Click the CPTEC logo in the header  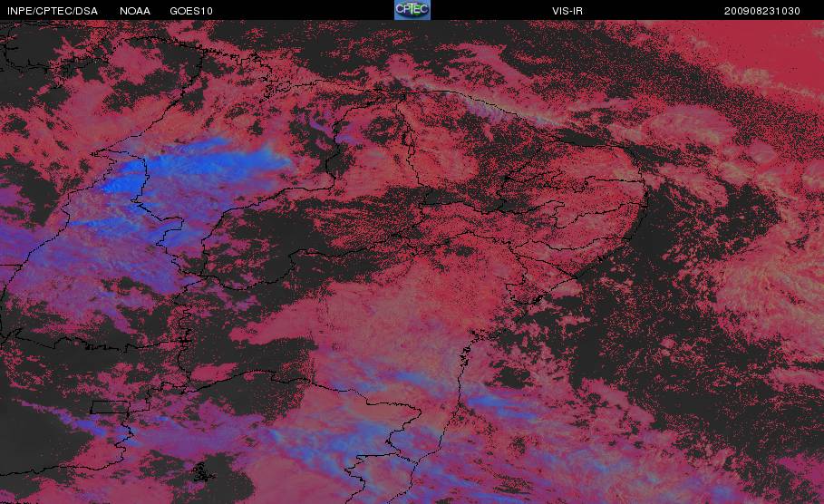[412, 10]
